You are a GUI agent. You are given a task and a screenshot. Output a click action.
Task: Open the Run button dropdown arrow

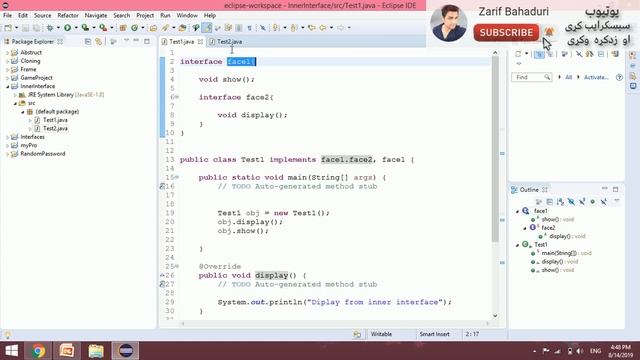click(x=76, y=28)
